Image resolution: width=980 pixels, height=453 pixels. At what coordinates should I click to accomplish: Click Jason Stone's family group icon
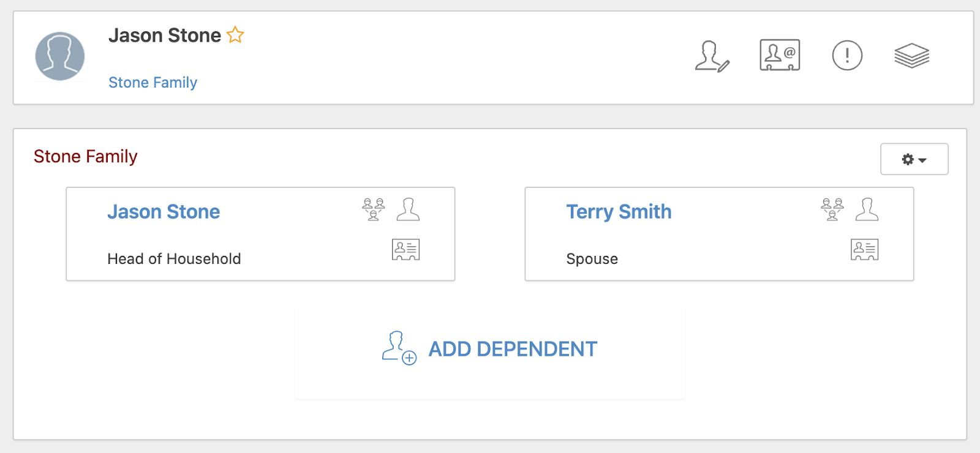(373, 209)
